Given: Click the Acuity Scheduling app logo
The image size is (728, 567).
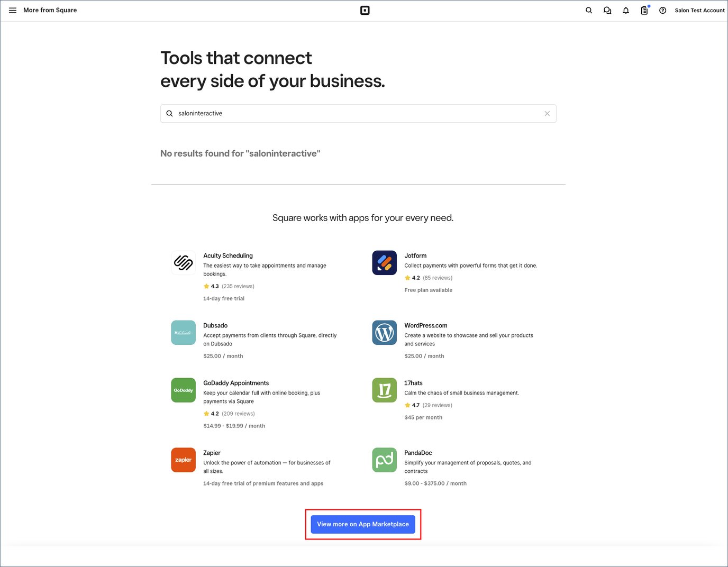Looking at the screenshot, I should click(x=184, y=263).
